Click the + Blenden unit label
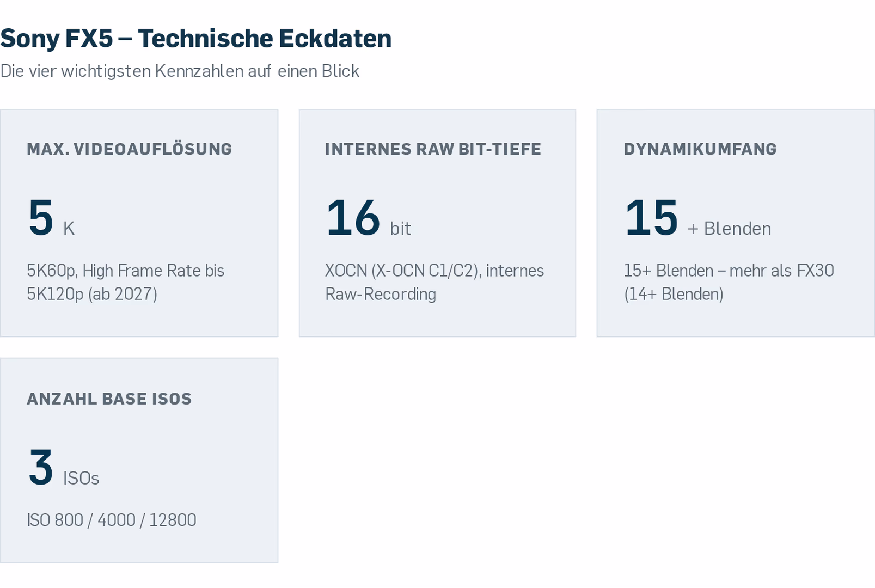875x588 pixels. (x=729, y=229)
